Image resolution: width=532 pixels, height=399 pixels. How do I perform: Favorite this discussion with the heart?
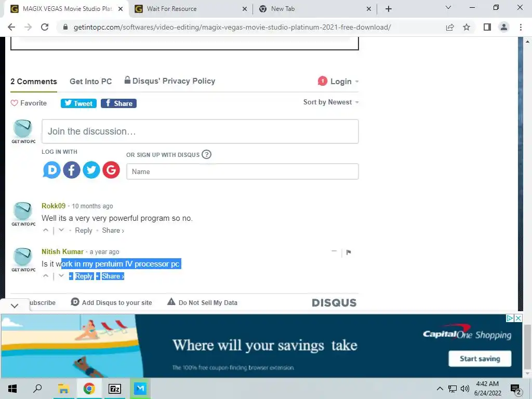14,103
